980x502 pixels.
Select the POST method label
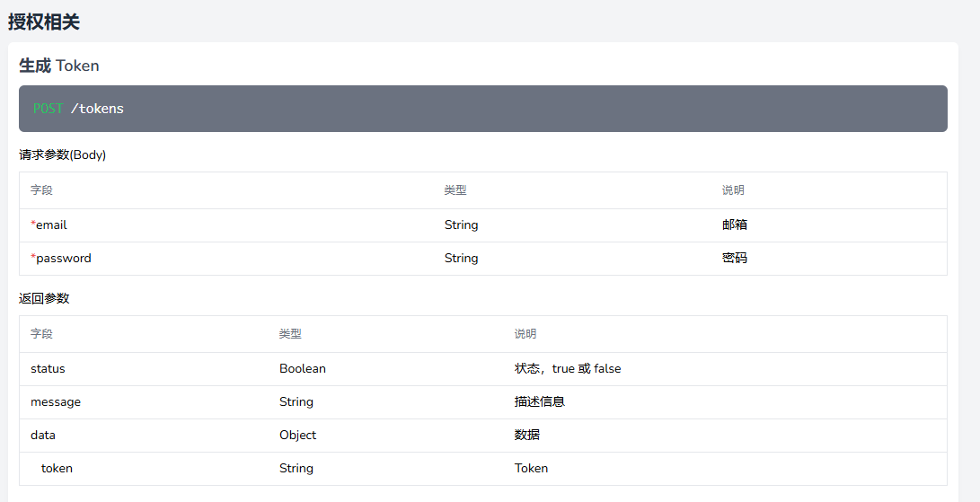[x=49, y=109]
